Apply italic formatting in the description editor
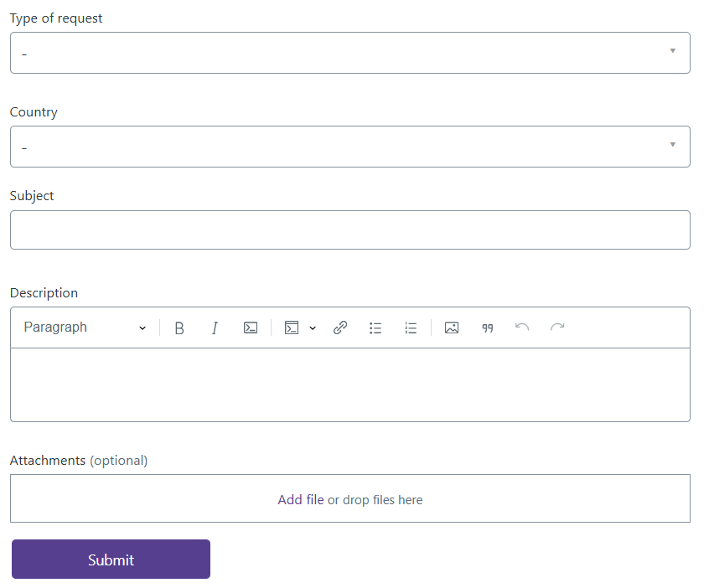This screenshot has width=709, height=588. tap(215, 327)
